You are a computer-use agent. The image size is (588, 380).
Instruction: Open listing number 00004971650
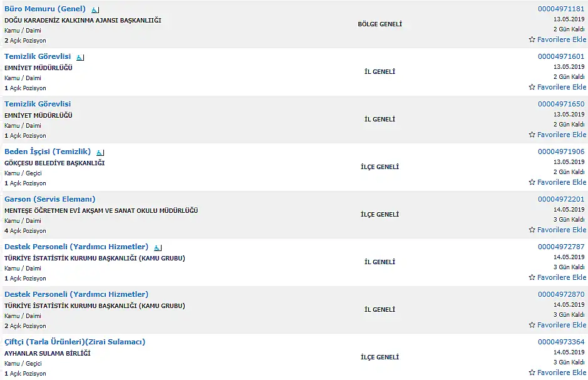(x=561, y=104)
